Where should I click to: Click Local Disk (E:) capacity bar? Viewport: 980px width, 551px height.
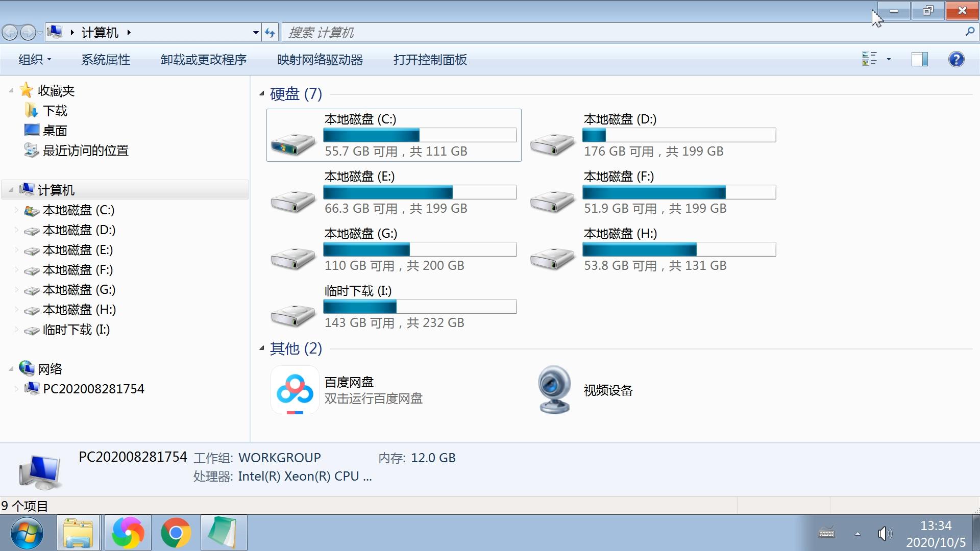[420, 192]
